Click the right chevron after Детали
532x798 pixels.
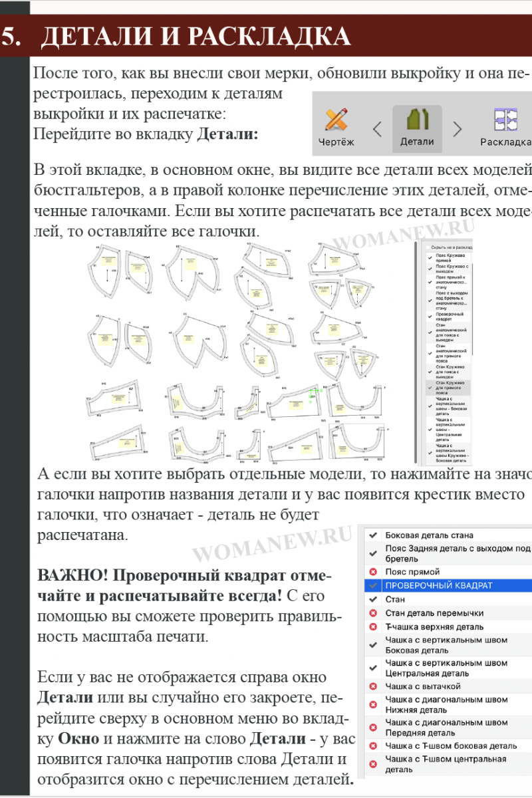click(457, 128)
